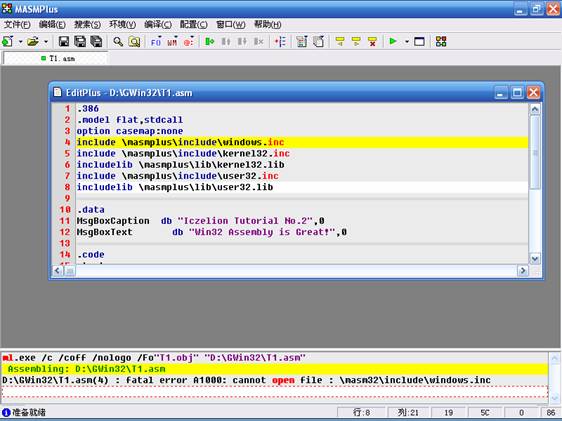This screenshot has width=562, height=421.
Task: Click the colored squares icon in toolbar
Action: [441, 42]
